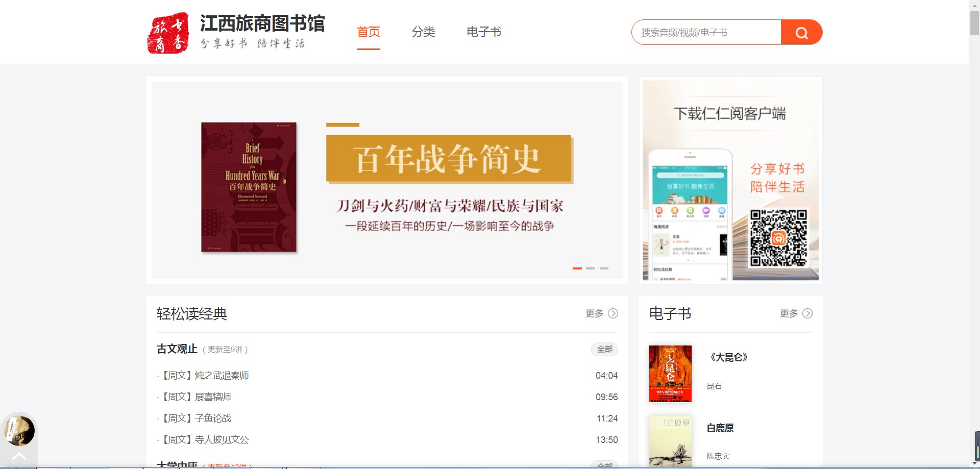Click the QR code in the promo panel
Screen dimensions: 980x469
(778, 238)
